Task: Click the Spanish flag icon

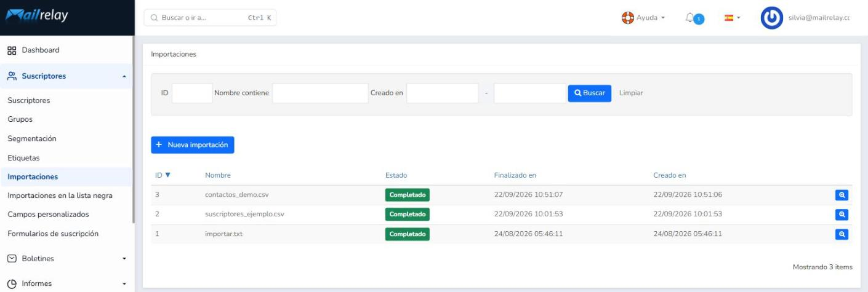Action: click(x=729, y=18)
